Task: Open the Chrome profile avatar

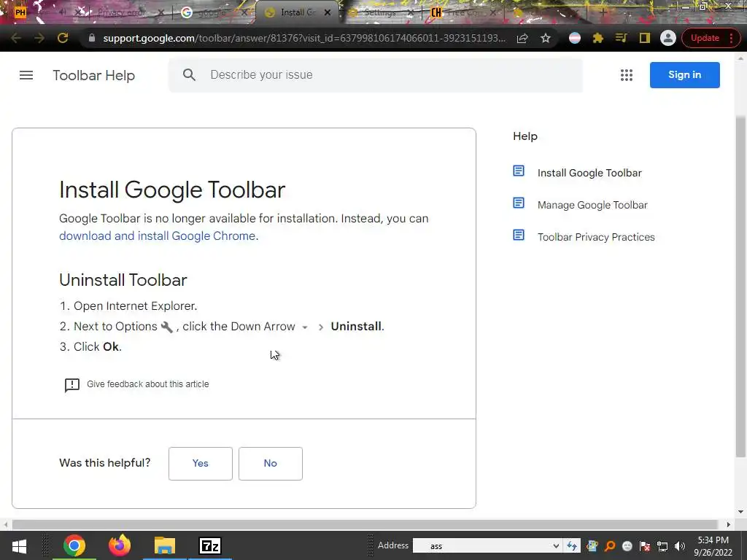Action: [x=668, y=38]
